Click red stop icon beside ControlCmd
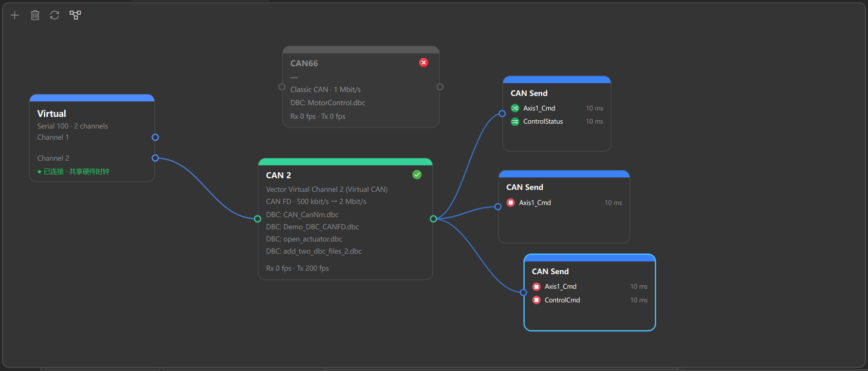 536,300
